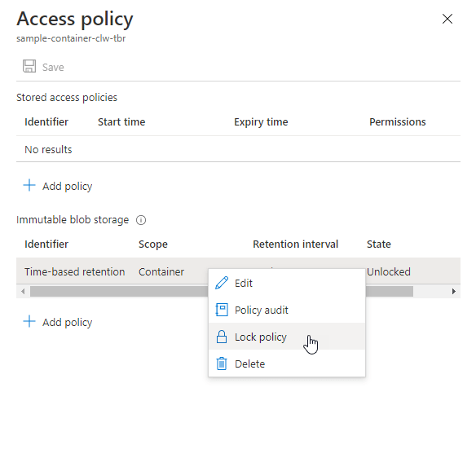Click Add policy text for stored access policies

click(x=67, y=186)
